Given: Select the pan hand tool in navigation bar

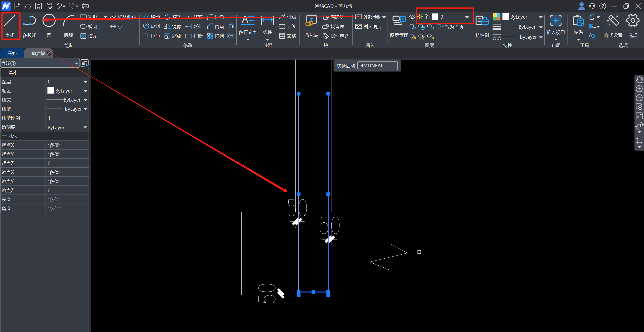Looking at the screenshot, I should [x=639, y=80].
